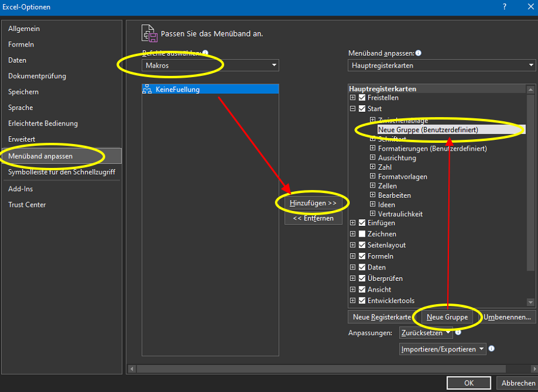Click the KeineFuellung macro icon
Image resolution: width=538 pixels, height=392 pixels.
[x=147, y=89]
